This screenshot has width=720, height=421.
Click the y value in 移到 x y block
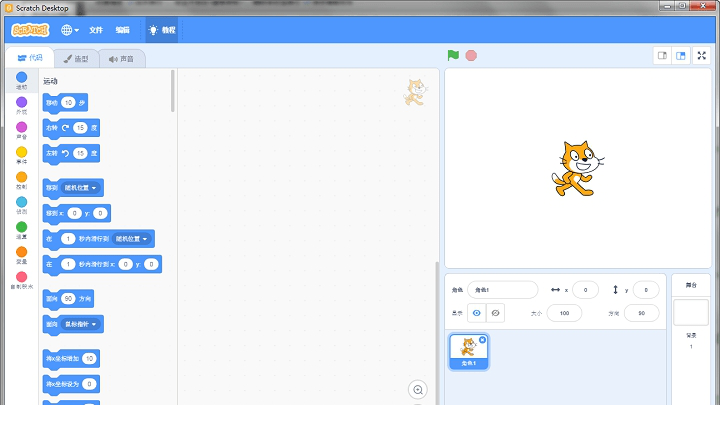(100, 213)
